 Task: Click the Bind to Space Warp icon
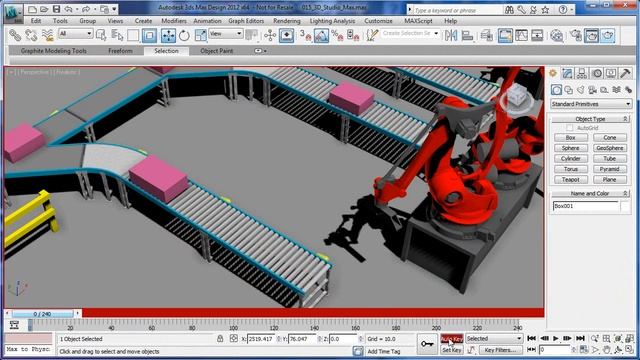pyautogui.click(x=47, y=36)
